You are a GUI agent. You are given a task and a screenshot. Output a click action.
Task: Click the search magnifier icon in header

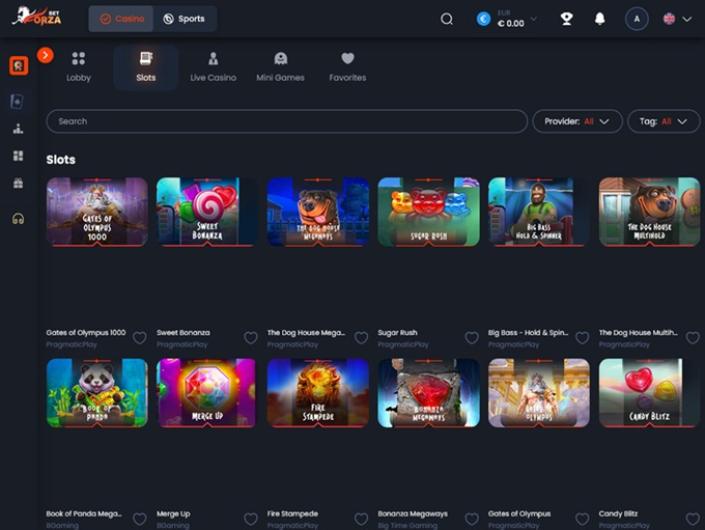click(x=447, y=18)
